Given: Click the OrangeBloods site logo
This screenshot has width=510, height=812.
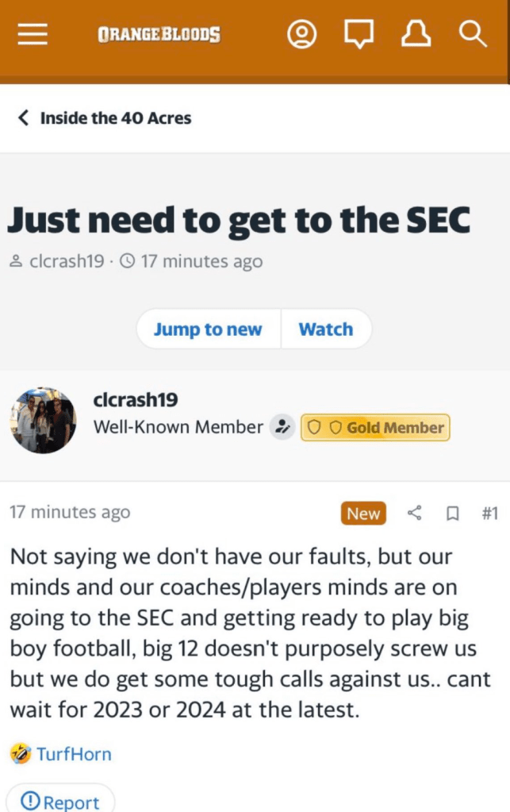Looking at the screenshot, I should pyautogui.click(x=159, y=35).
